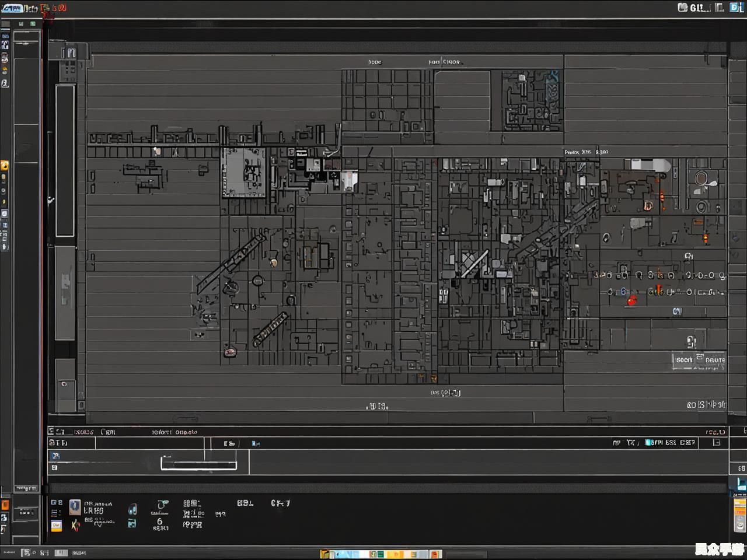Click the blue app logo in top-left corner
This screenshot has width=747, height=560.
(x=12, y=8)
